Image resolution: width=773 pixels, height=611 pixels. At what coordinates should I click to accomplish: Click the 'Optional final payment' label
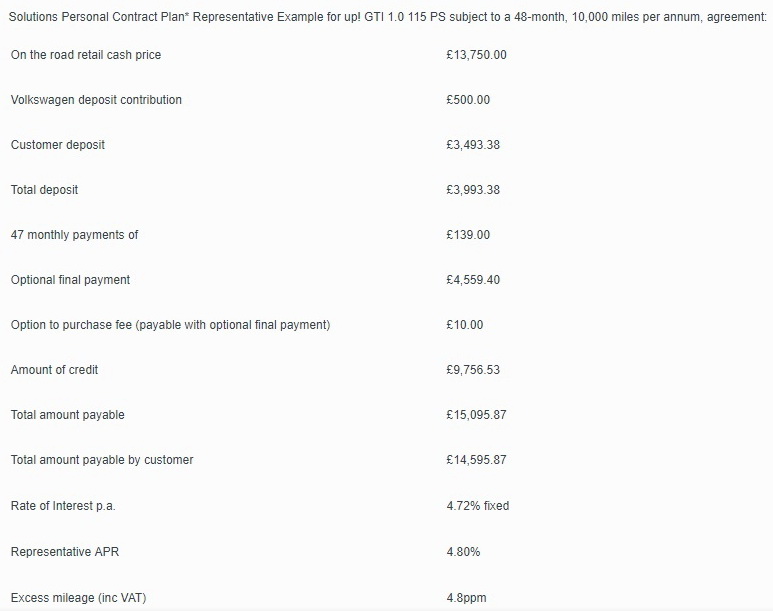(70, 280)
